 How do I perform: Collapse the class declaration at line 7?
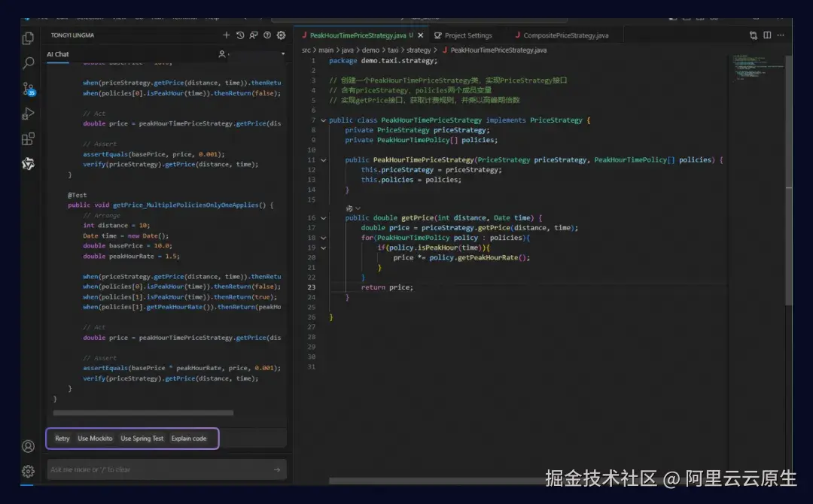(324, 120)
